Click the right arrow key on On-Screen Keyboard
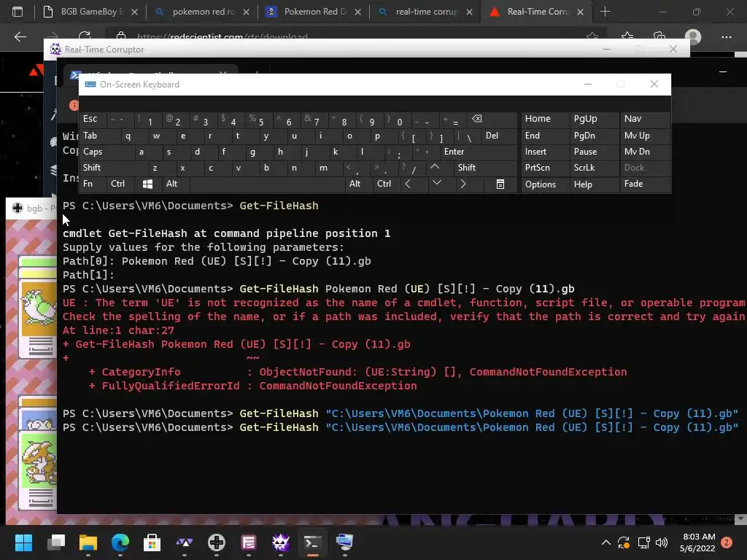 point(462,184)
